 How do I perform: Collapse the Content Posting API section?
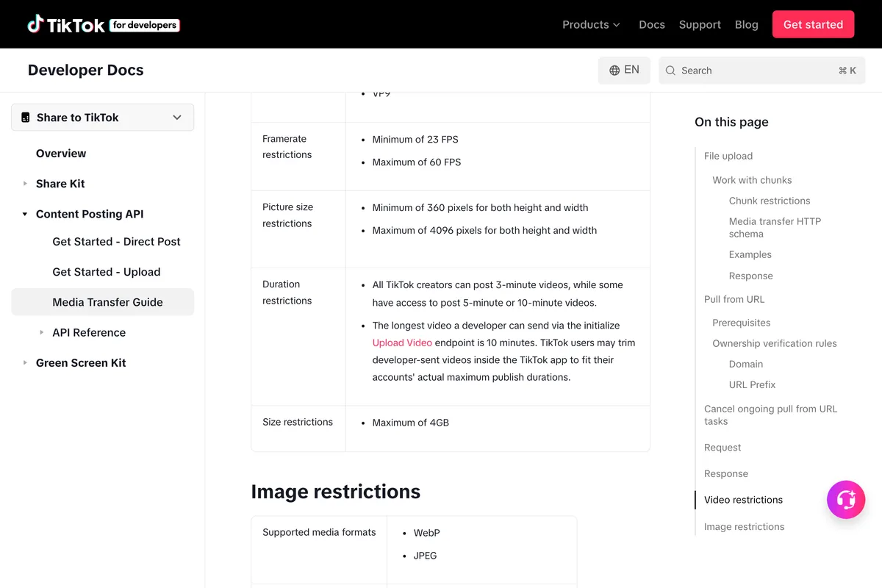coord(25,214)
